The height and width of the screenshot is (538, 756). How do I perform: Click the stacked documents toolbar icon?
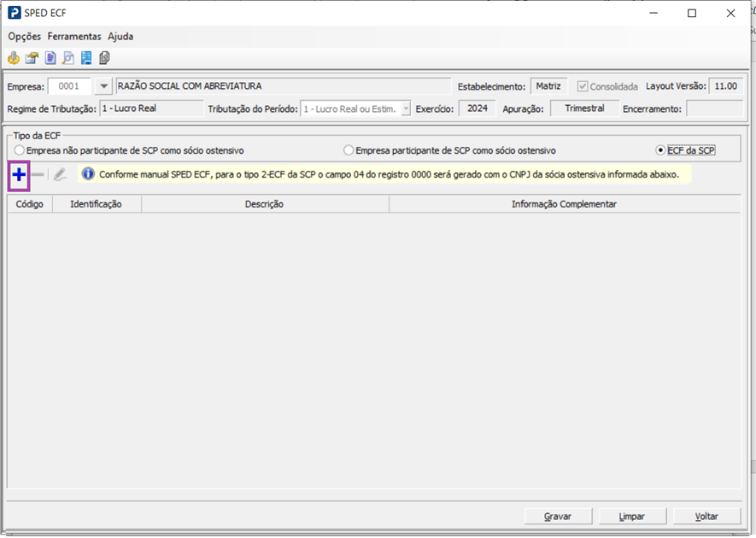click(104, 58)
